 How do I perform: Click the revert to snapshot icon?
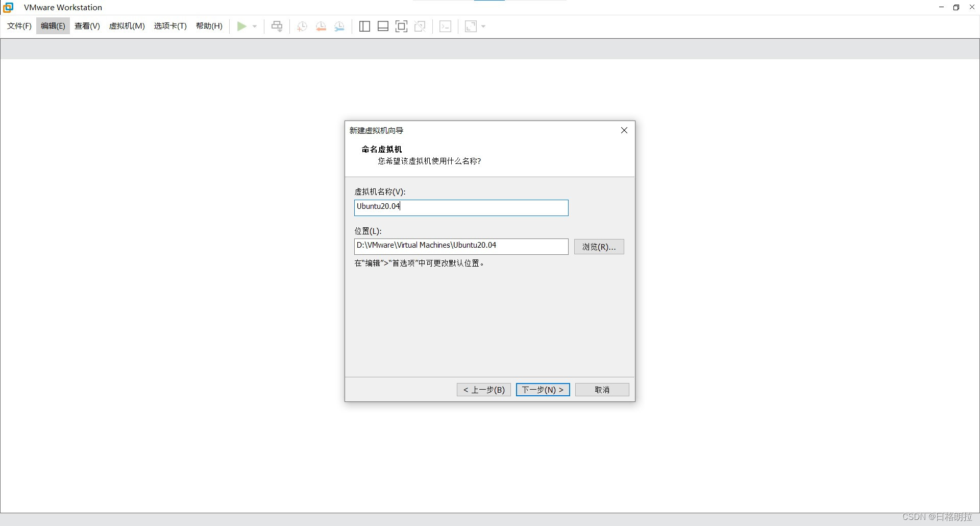coord(321,26)
